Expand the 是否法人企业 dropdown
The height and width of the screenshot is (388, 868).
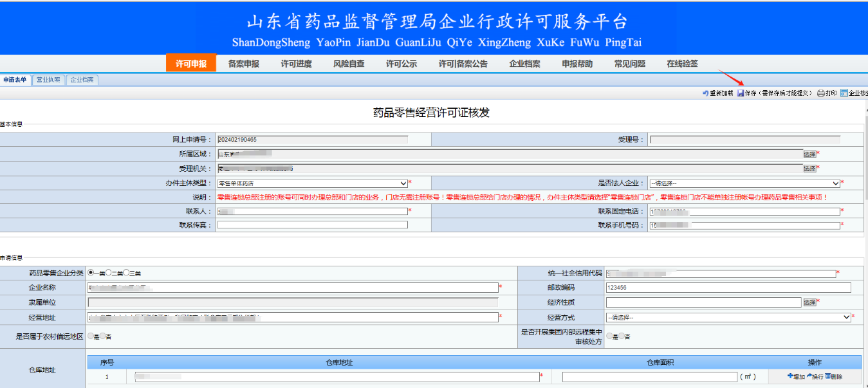[x=744, y=183]
